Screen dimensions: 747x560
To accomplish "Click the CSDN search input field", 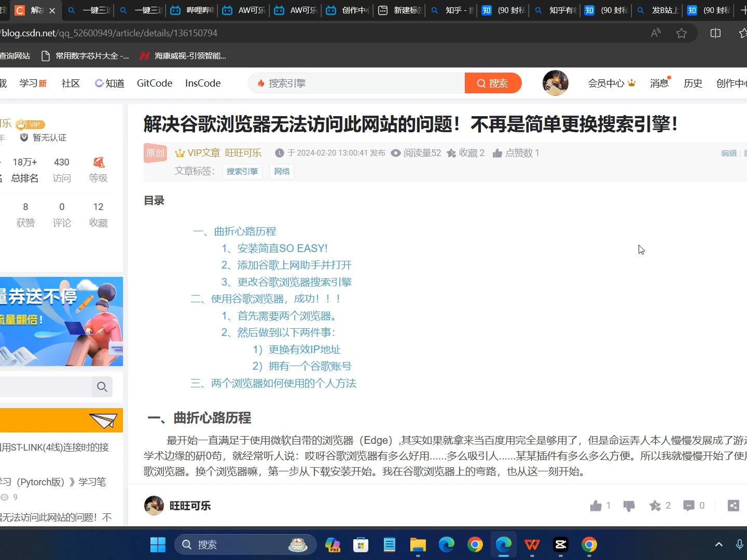I will pyautogui.click(x=356, y=83).
